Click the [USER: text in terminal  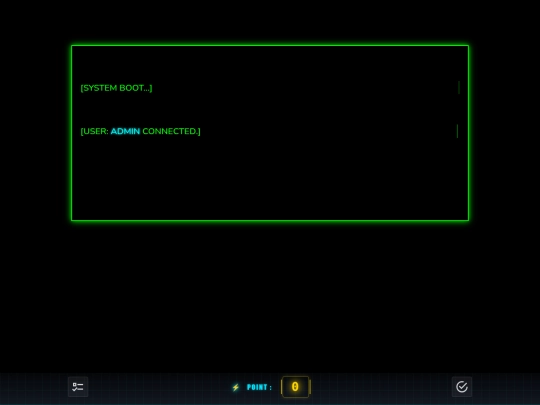pos(94,131)
